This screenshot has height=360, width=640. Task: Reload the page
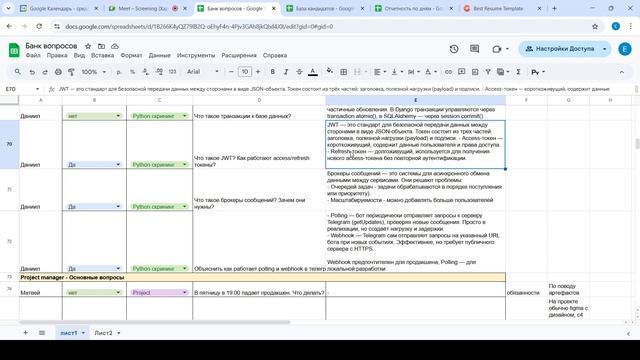(39, 27)
